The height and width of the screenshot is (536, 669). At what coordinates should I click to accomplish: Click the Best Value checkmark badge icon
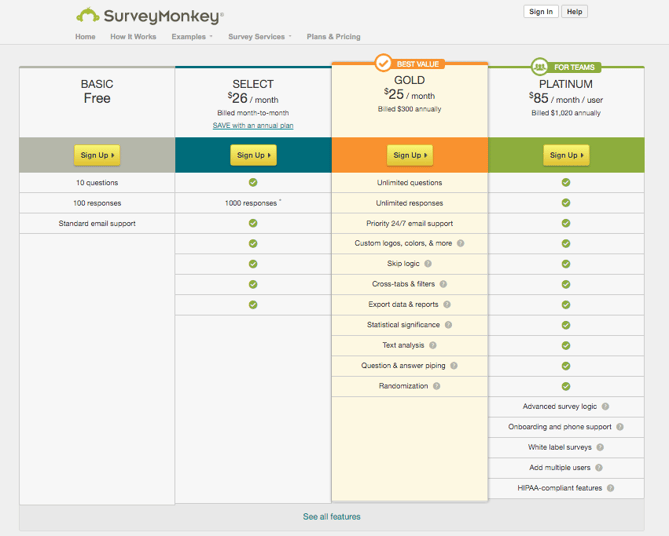[383, 63]
